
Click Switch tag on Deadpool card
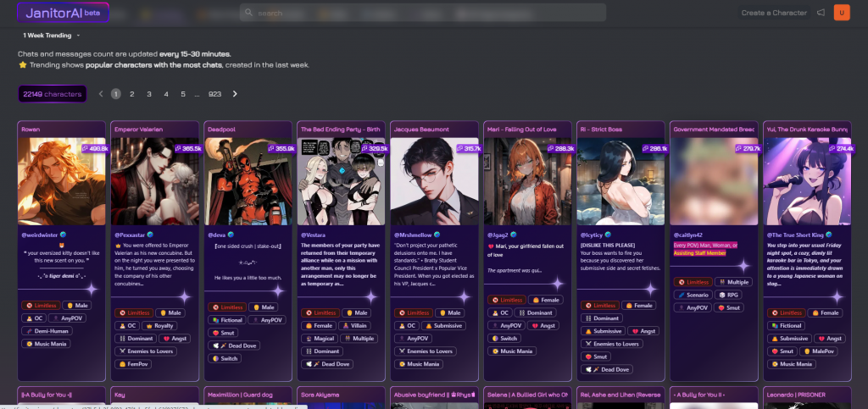(x=224, y=359)
